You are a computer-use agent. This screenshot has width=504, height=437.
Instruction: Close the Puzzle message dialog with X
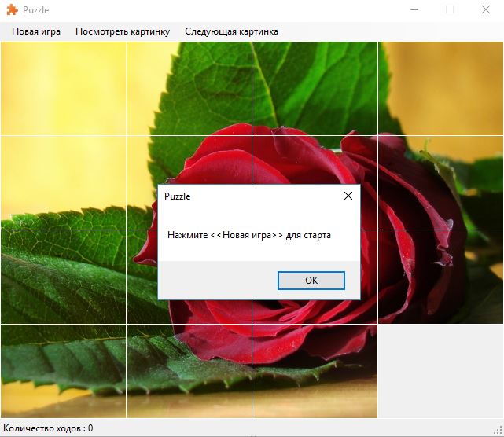pos(348,196)
